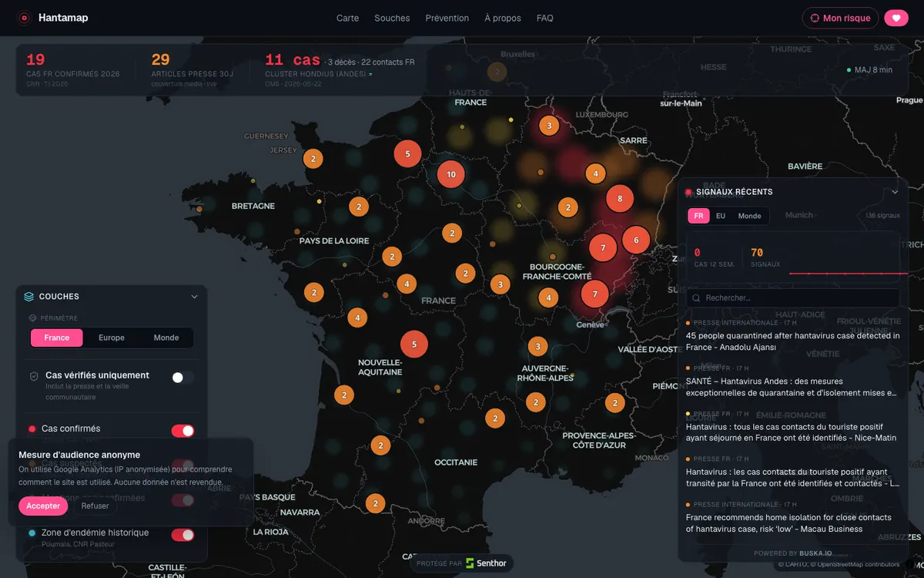Switch signals to the EU tab
This screenshot has width=924, height=578.
pyautogui.click(x=721, y=216)
